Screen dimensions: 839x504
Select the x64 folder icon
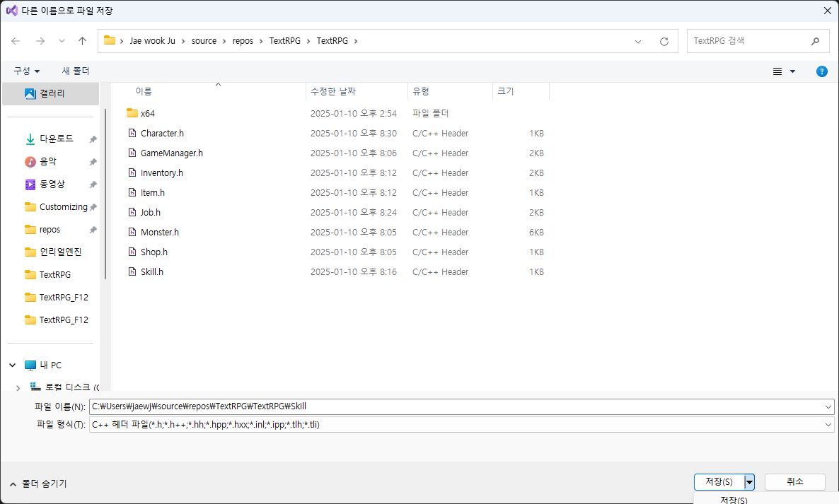[x=132, y=113]
